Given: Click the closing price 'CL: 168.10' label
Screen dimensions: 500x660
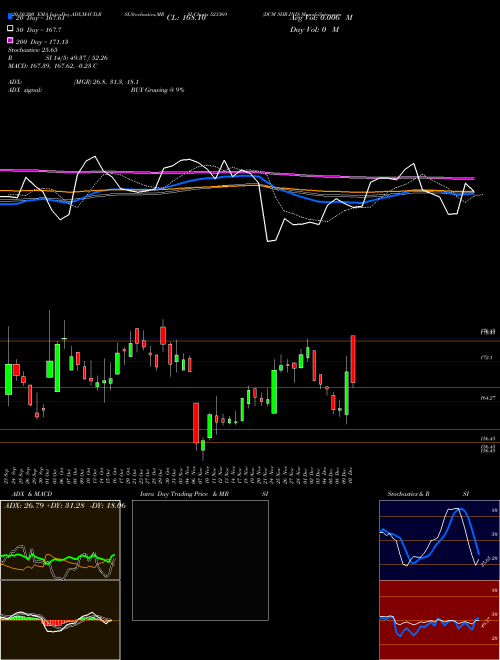Looking at the screenshot, I should pyautogui.click(x=186, y=18).
